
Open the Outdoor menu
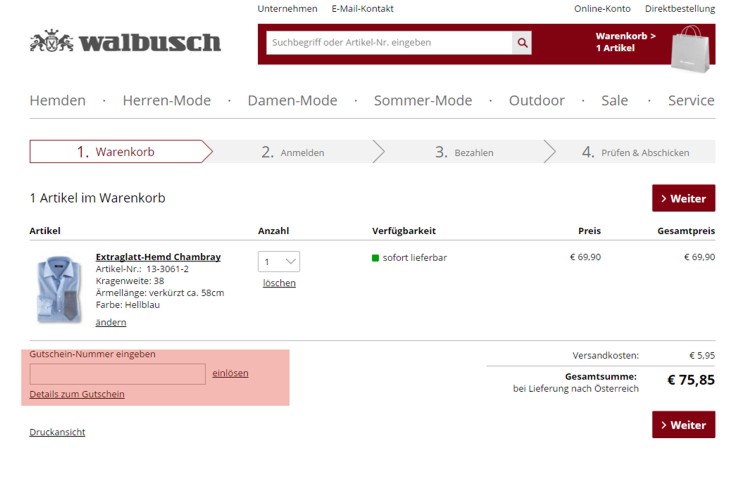pyautogui.click(x=537, y=100)
